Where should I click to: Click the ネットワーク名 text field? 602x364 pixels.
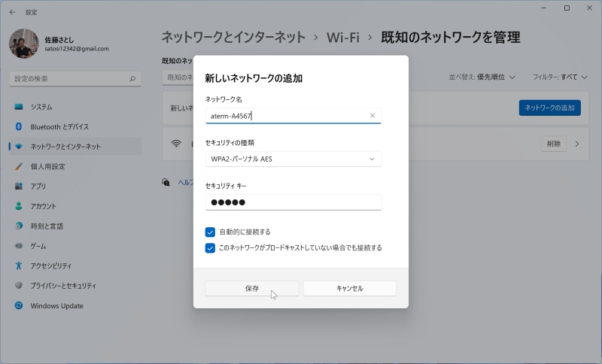[x=286, y=116]
